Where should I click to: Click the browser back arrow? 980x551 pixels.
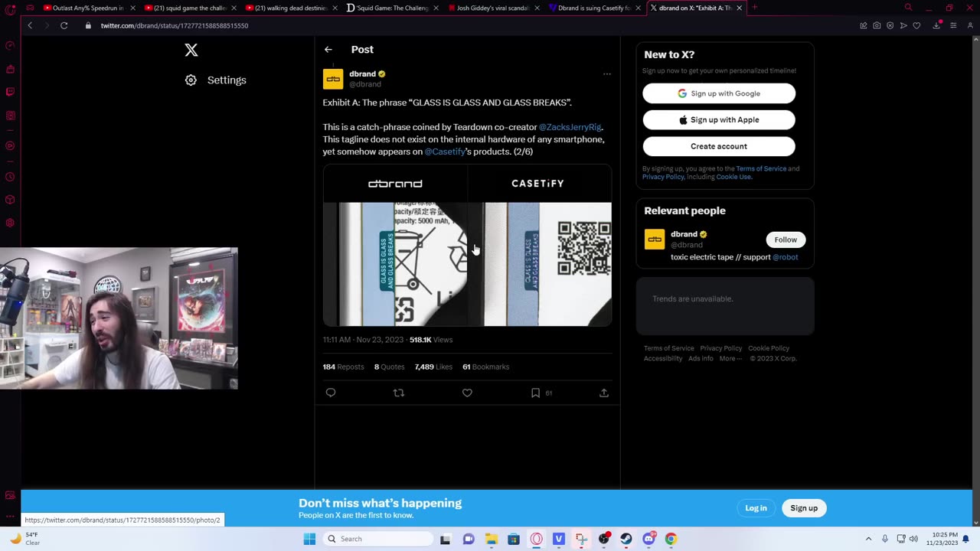coord(30,25)
